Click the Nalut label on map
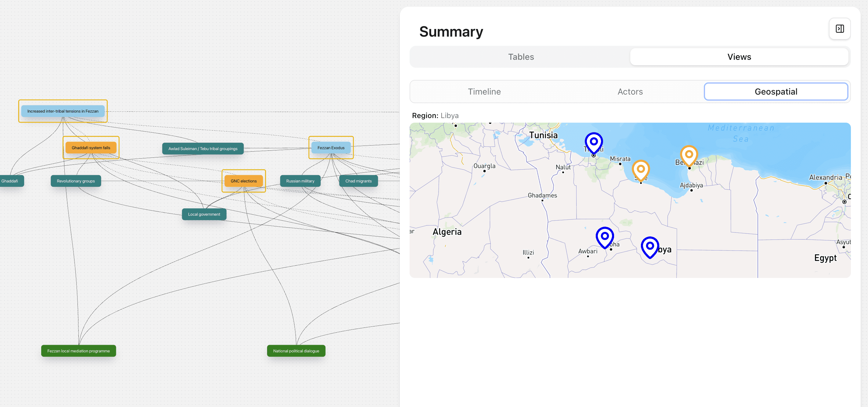This screenshot has height=407, width=868. point(563,167)
